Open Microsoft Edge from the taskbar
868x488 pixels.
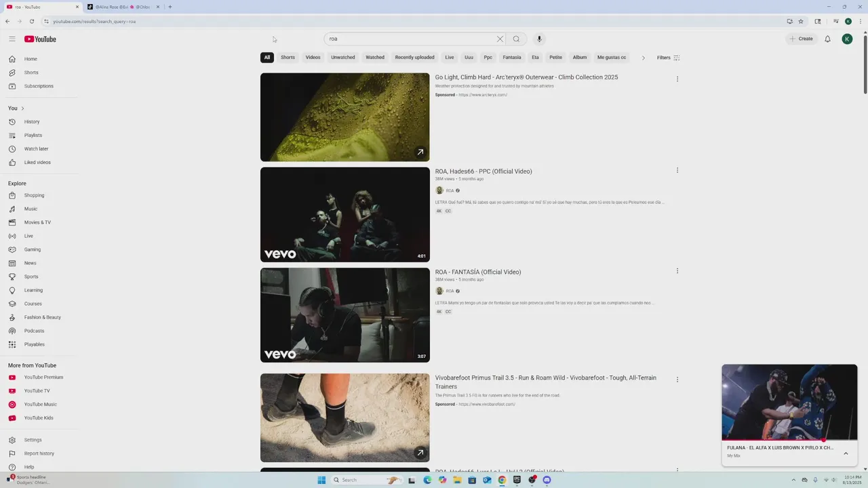427,480
